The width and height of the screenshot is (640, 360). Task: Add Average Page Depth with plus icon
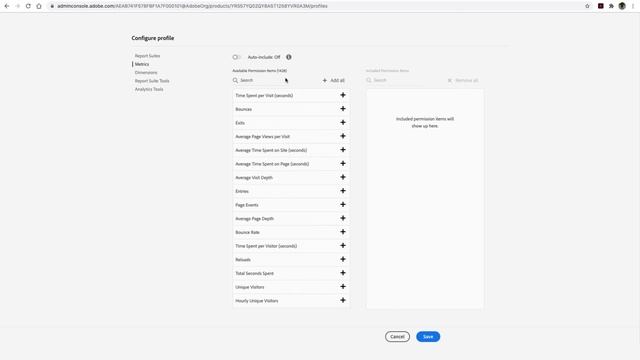tap(343, 218)
